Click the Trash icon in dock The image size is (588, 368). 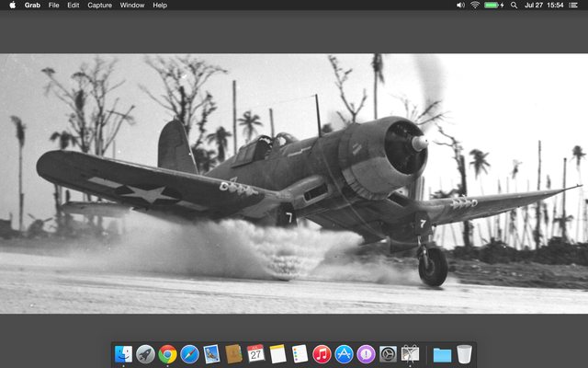coord(465,354)
